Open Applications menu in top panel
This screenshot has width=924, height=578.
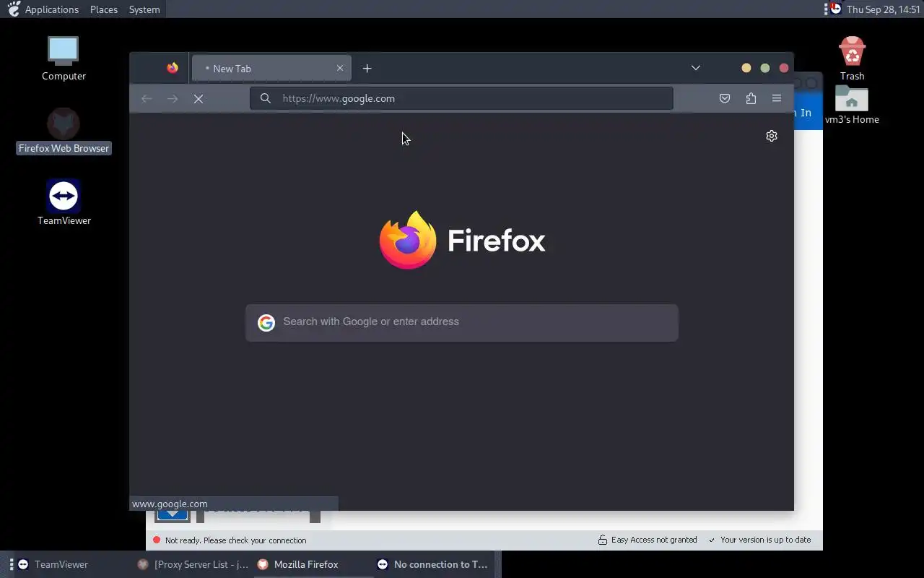tap(52, 9)
